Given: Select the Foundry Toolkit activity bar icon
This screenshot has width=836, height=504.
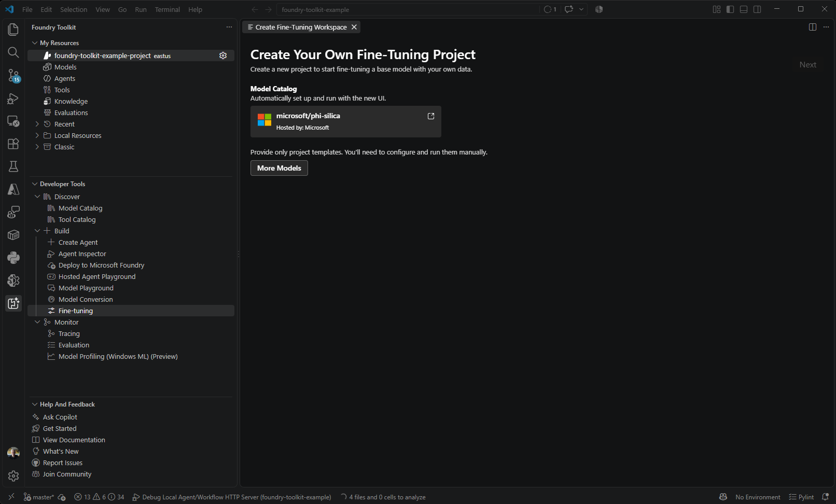Looking at the screenshot, I should tap(13, 303).
